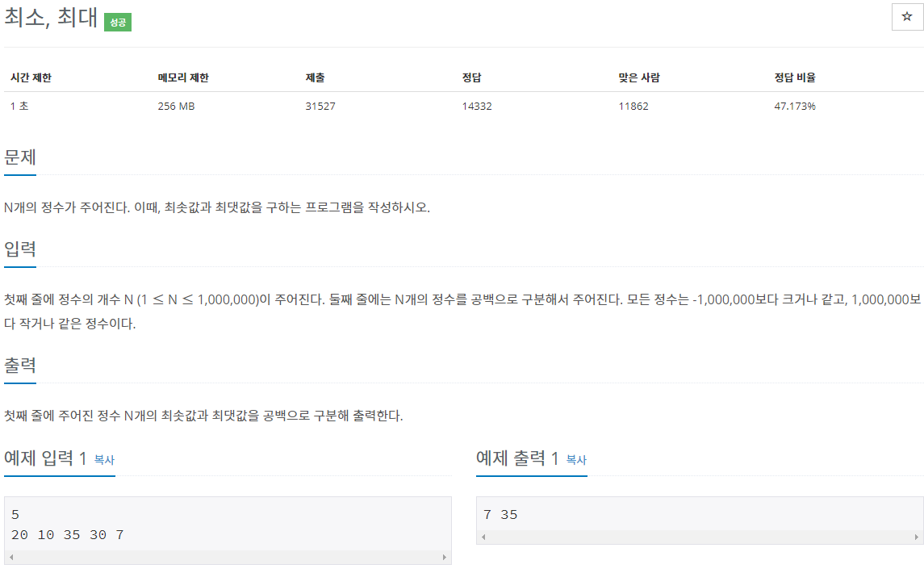
Task: Click the output description sentence starting with 첫째 줄에 주어진
Action: tap(203, 416)
